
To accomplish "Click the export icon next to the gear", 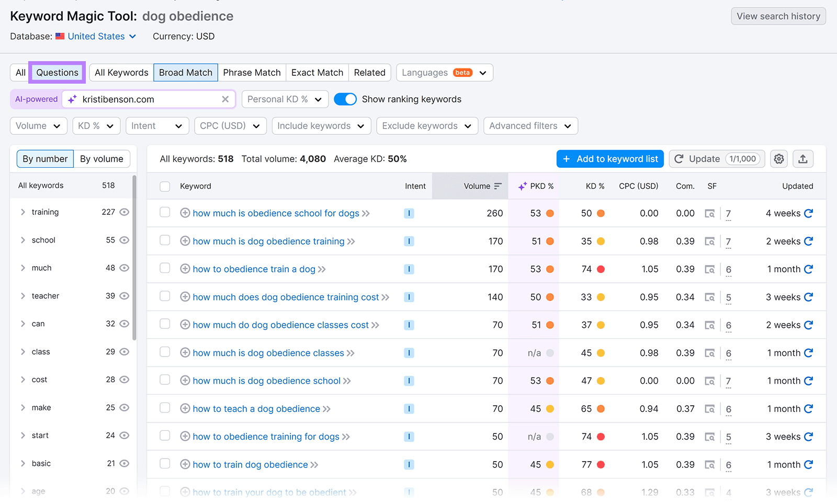I will (802, 158).
